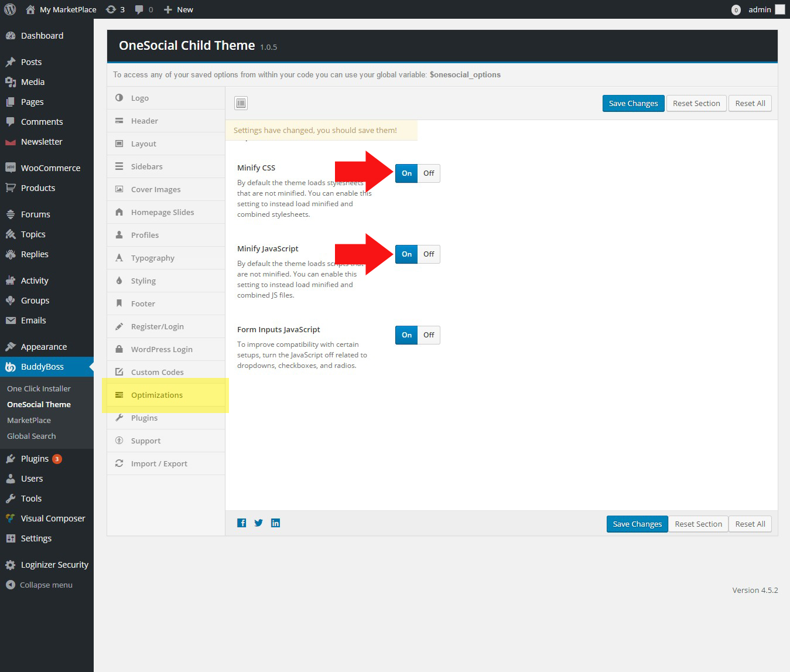Click the Twitter icon in footer
The width and height of the screenshot is (790, 672).
click(x=258, y=523)
